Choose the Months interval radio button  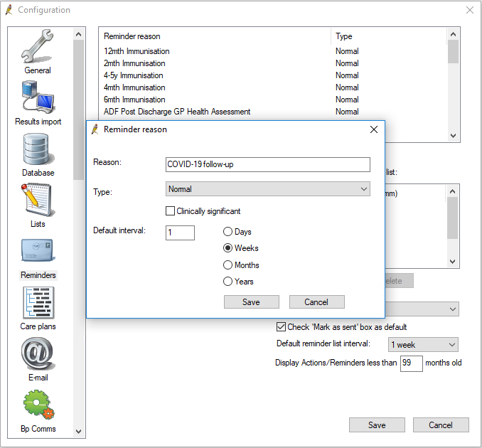pyautogui.click(x=228, y=265)
